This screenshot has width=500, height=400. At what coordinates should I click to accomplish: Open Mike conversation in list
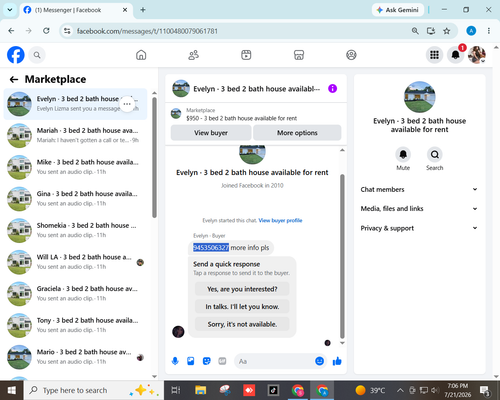[76, 167]
